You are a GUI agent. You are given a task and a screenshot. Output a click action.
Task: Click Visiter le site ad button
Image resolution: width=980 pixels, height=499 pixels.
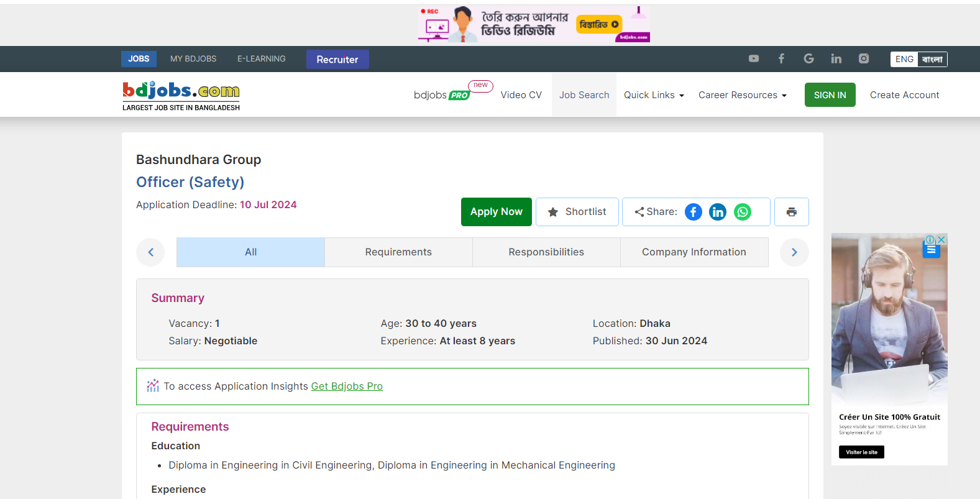tap(861, 452)
